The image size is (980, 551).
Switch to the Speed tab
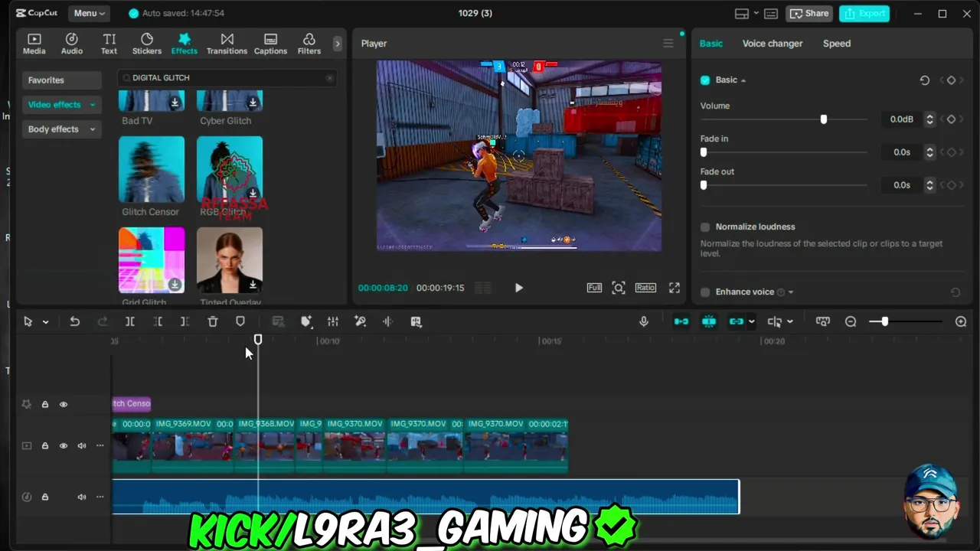[837, 44]
